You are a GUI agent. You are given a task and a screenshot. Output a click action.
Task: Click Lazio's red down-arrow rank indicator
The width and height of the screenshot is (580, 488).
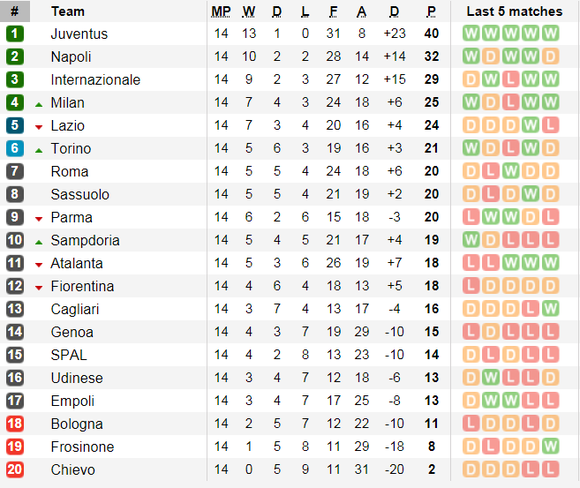click(x=39, y=128)
